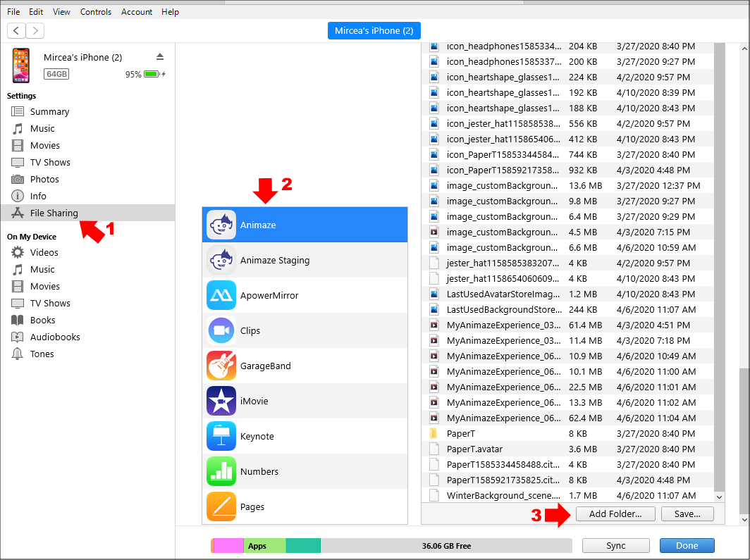Open the View menu

[61, 11]
